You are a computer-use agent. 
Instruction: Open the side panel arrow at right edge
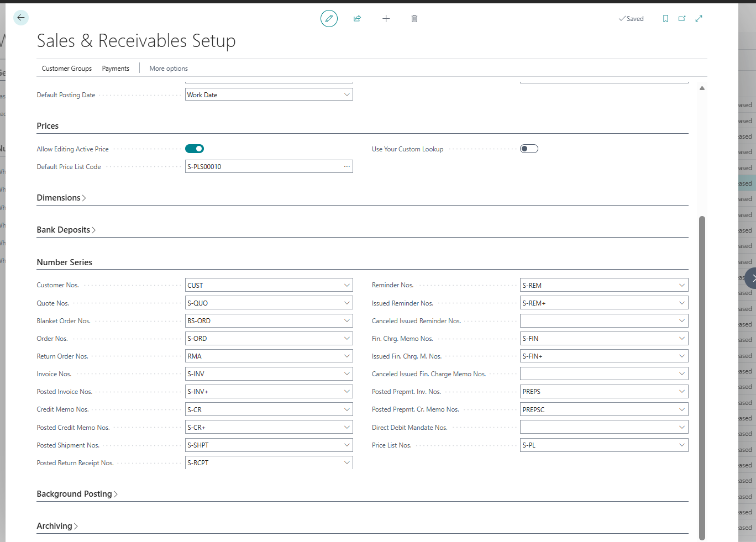pyautogui.click(x=752, y=278)
